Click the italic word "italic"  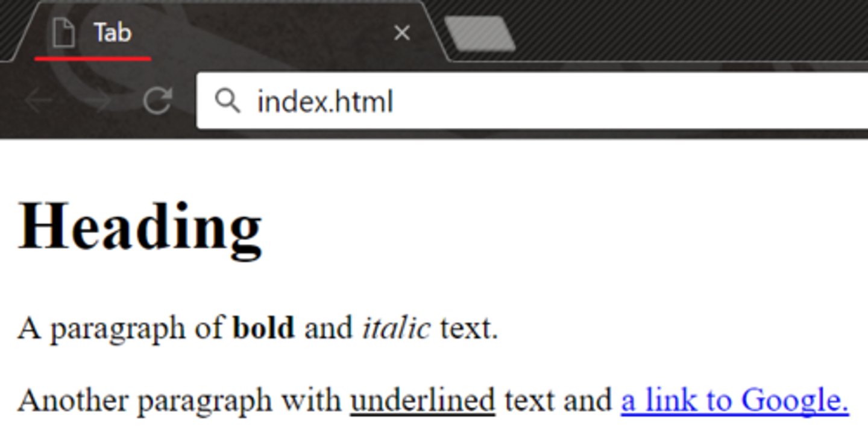click(396, 329)
